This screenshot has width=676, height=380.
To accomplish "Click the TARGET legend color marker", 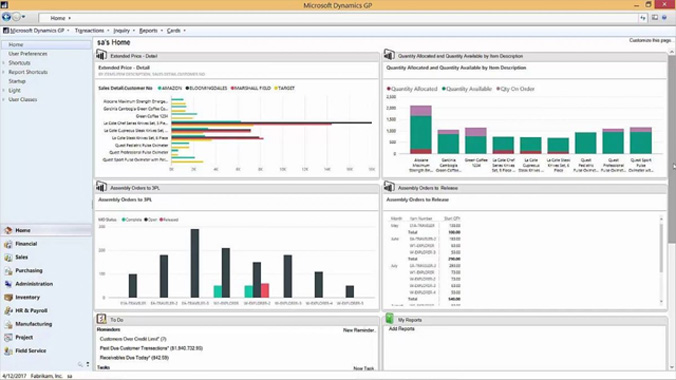I will click(x=276, y=88).
